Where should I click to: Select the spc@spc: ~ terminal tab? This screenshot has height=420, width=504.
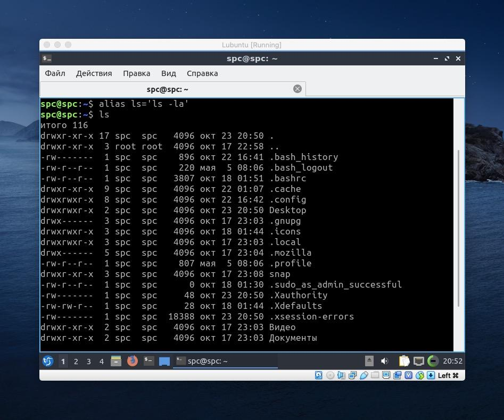click(168, 89)
